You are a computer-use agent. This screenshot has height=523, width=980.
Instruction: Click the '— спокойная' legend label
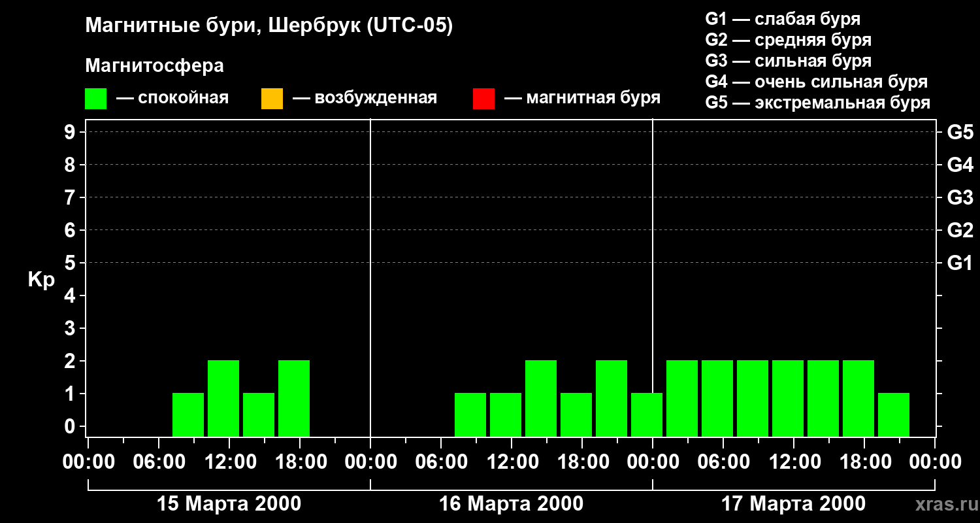172,98
